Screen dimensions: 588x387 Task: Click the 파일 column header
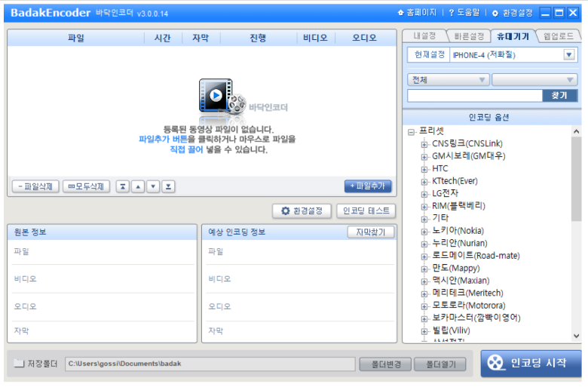[x=75, y=38]
